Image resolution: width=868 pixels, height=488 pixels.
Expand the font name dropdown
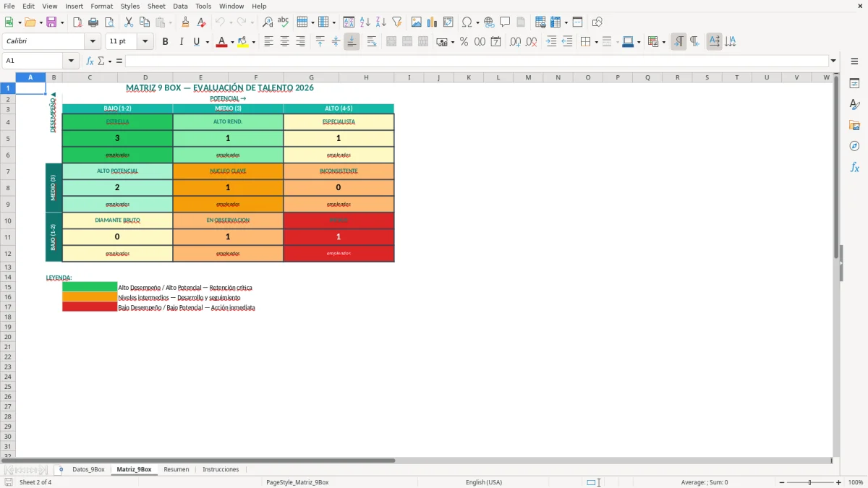click(x=93, y=42)
